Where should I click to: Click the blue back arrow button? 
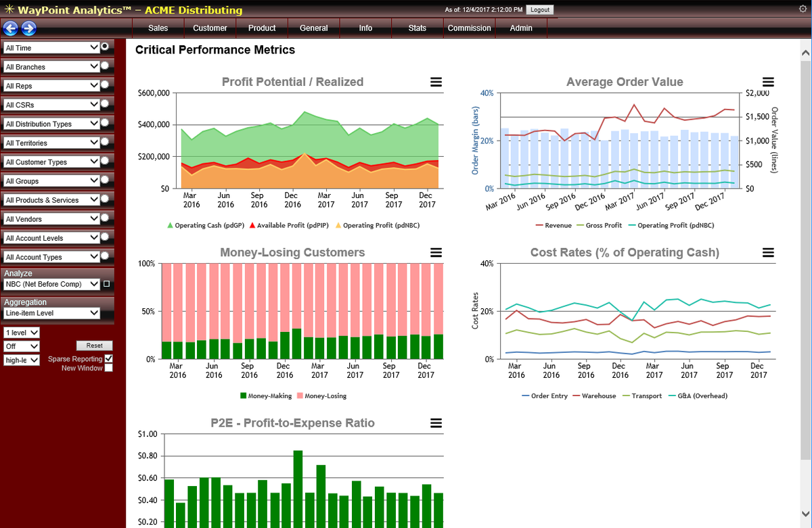[10, 28]
